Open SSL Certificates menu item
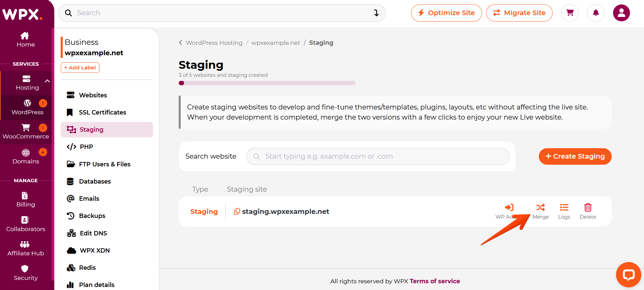The height and width of the screenshot is (290, 644). point(107,112)
